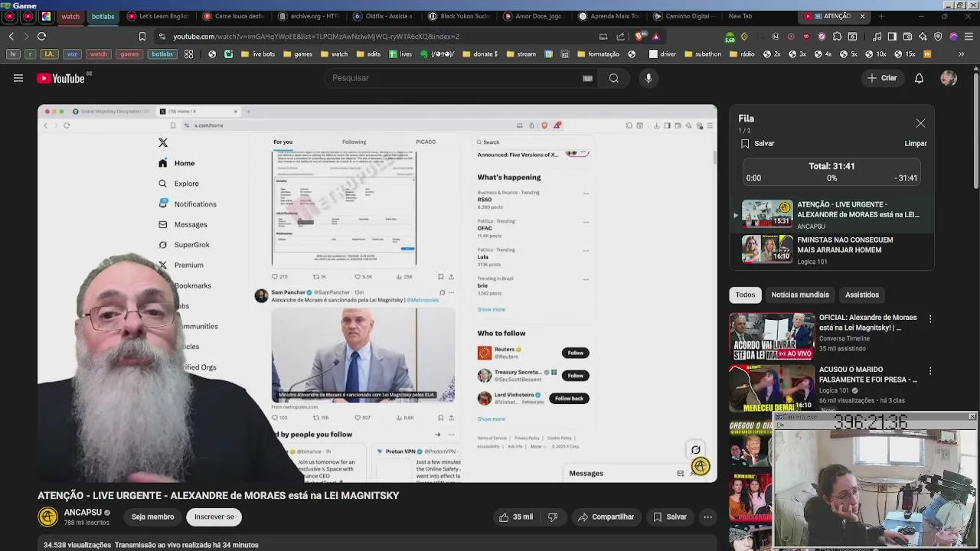Reload the current page

click(41, 36)
